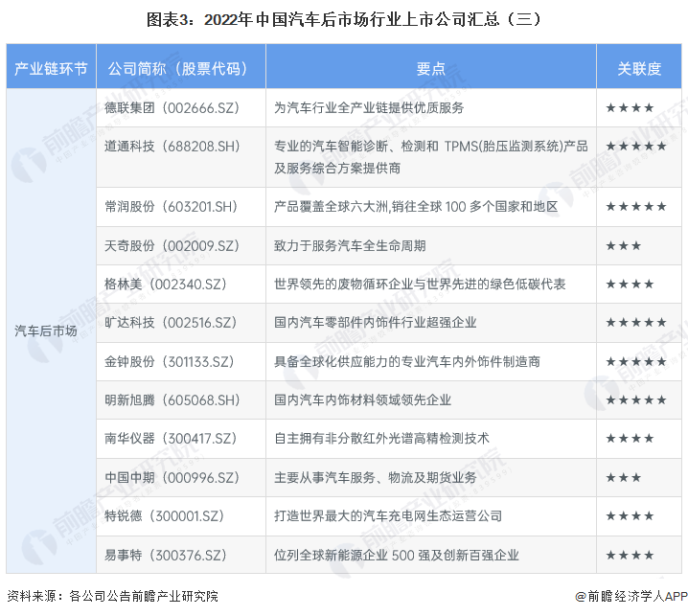Screen dimensions: 688x616
Task: Click the star rating in the 南华仪器 row
Action: (630, 439)
